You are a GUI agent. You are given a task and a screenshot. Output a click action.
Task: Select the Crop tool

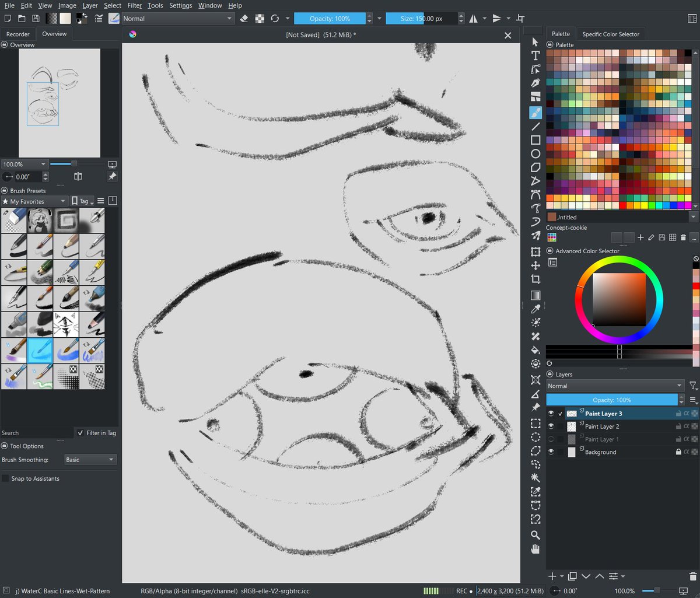pyautogui.click(x=535, y=279)
